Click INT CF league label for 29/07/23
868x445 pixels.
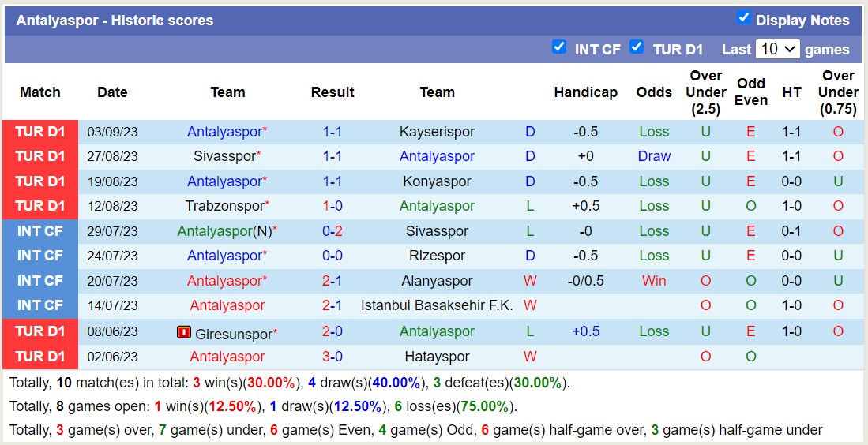coord(40,231)
